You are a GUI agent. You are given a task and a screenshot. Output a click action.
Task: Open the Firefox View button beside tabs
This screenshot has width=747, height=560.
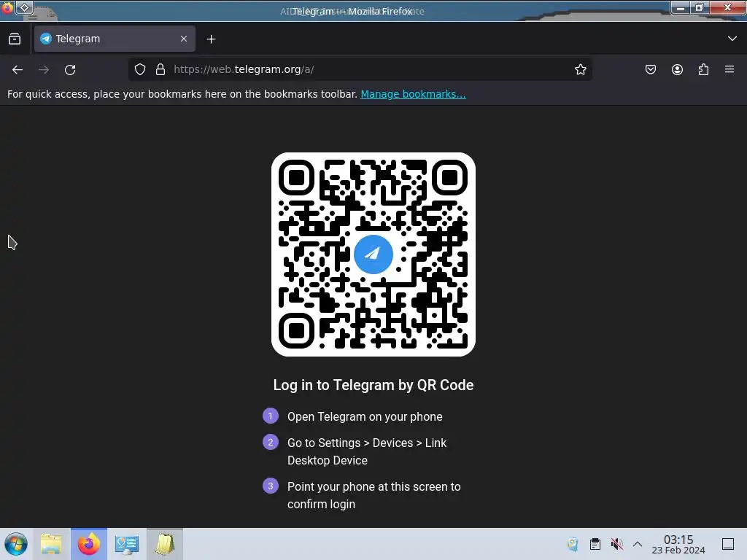pos(15,39)
